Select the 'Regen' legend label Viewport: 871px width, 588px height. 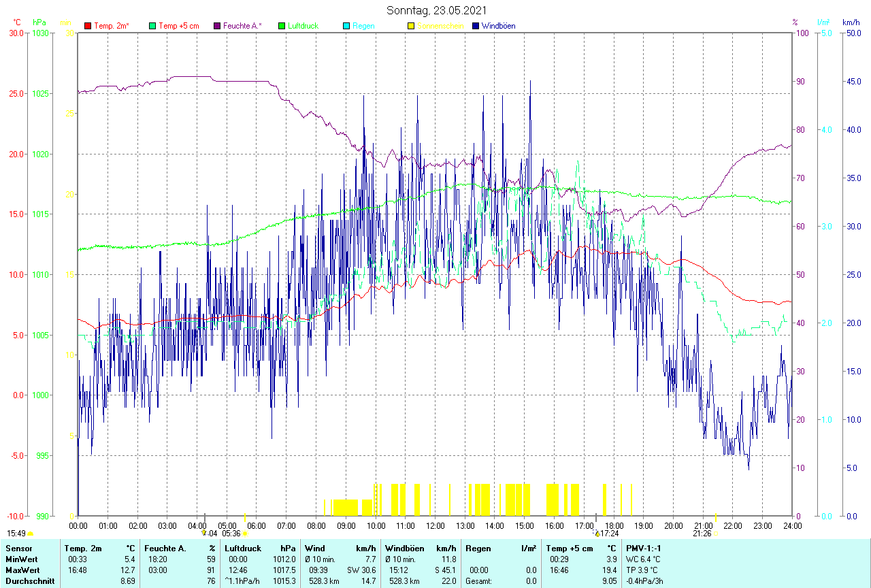363,26
